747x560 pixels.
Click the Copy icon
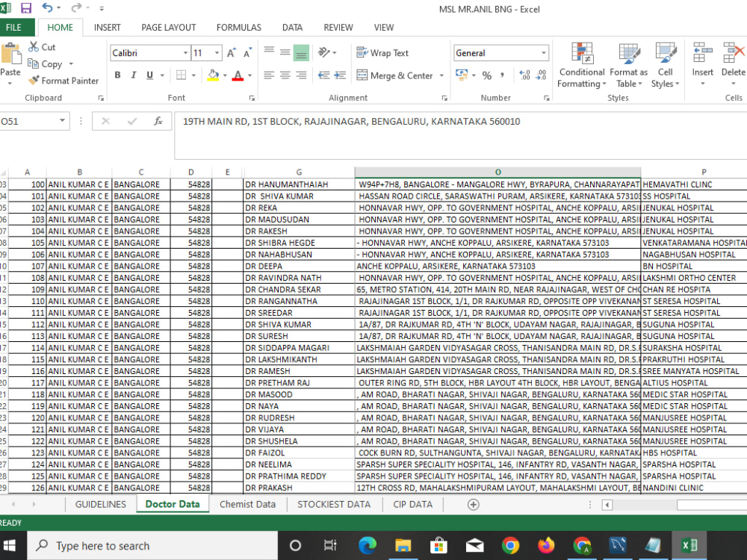tap(33, 63)
